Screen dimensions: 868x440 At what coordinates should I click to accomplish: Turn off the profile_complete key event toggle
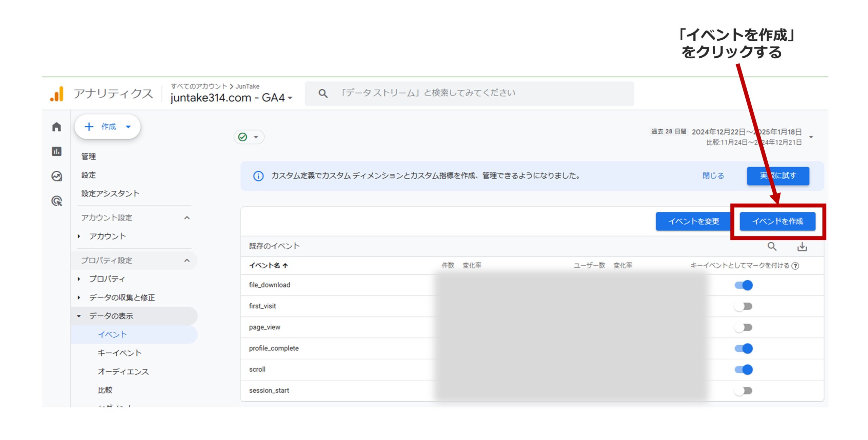[745, 348]
